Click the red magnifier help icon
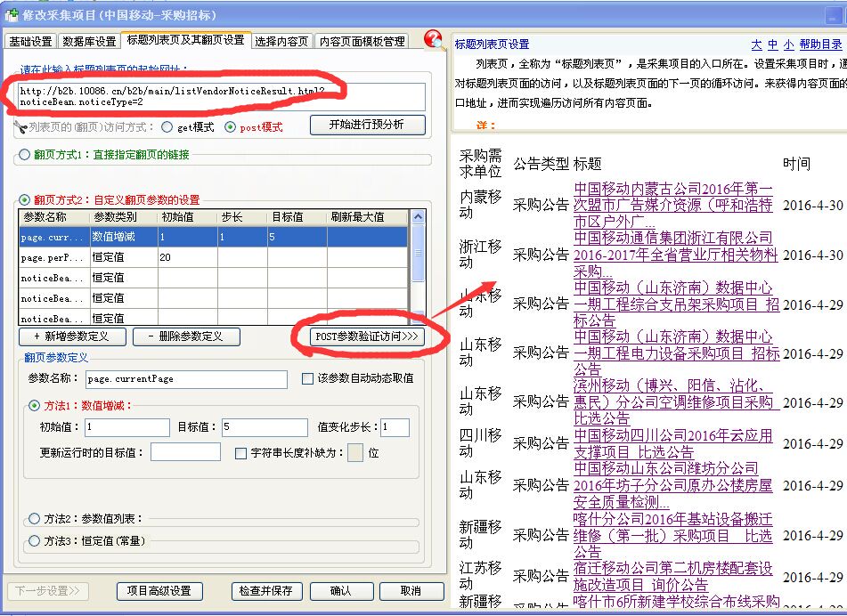 tap(434, 39)
